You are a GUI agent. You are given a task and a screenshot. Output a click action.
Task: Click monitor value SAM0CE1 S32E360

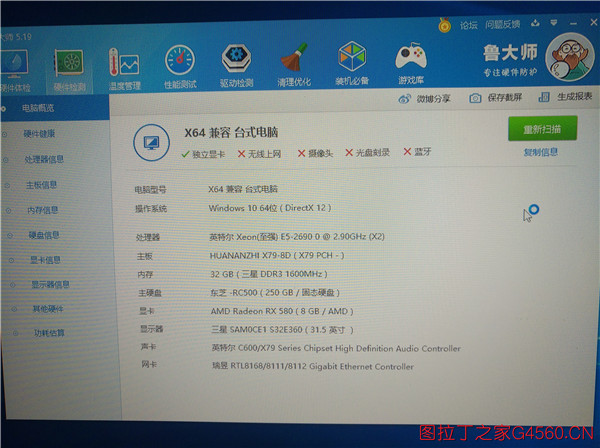click(x=282, y=329)
